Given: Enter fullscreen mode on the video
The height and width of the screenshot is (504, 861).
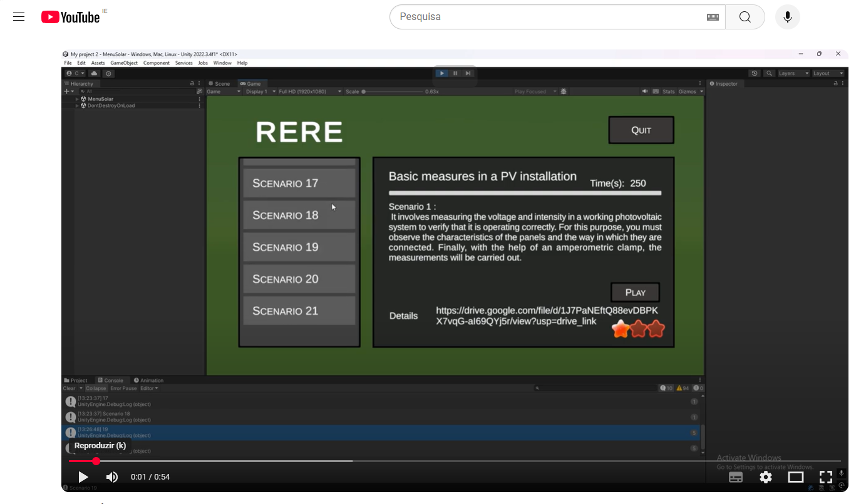Looking at the screenshot, I should pyautogui.click(x=825, y=477).
